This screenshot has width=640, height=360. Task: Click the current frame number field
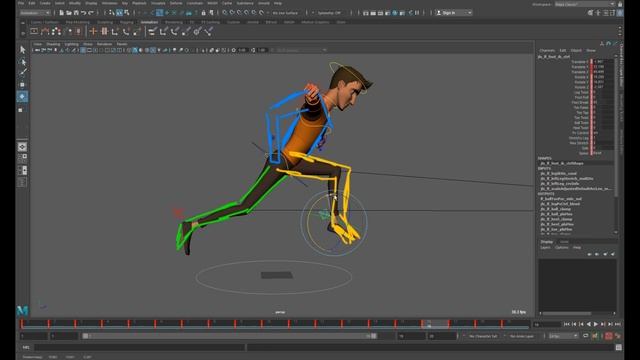click(x=547, y=324)
